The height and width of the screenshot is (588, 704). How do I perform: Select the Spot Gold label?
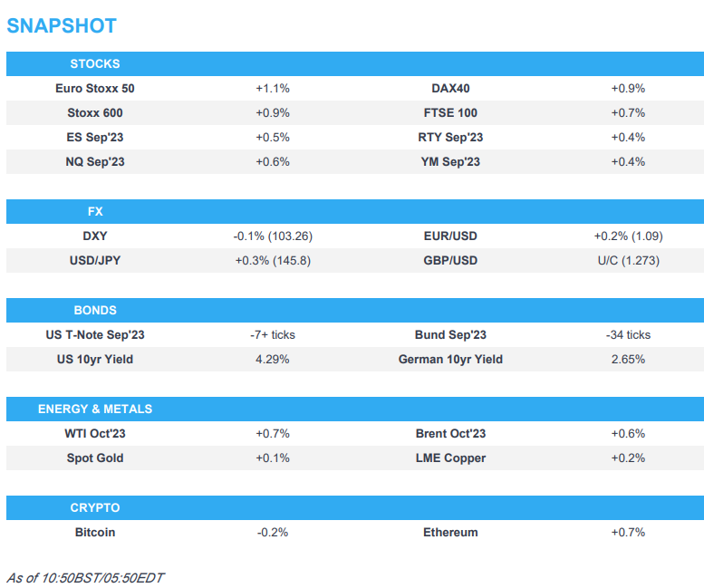coord(95,458)
